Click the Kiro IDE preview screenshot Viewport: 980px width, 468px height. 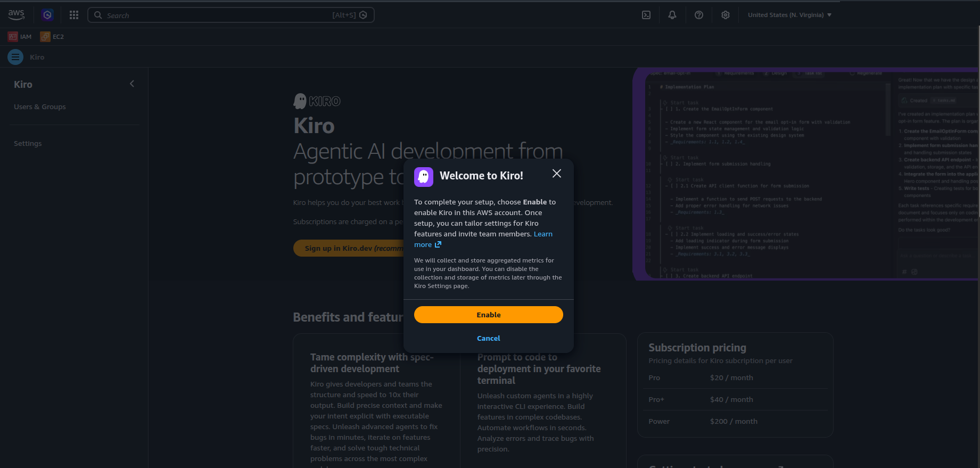tap(806, 174)
